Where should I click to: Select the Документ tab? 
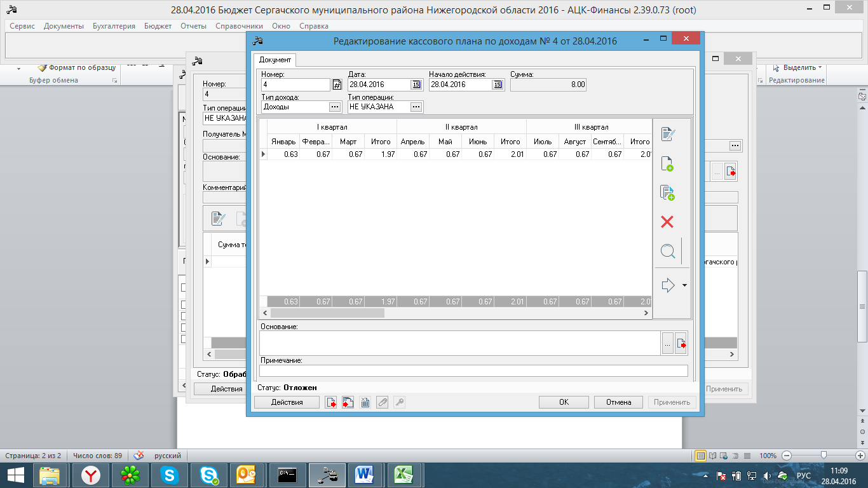[275, 60]
